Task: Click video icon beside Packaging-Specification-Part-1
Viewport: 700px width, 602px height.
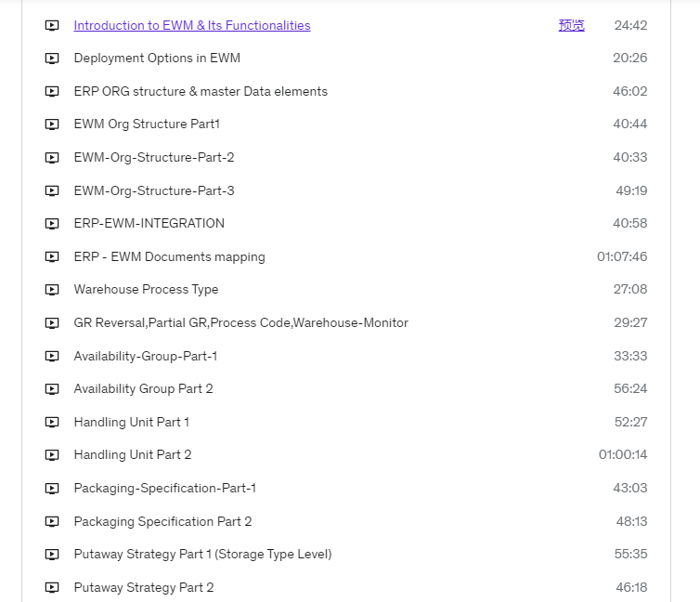Action: pos(52,489)
